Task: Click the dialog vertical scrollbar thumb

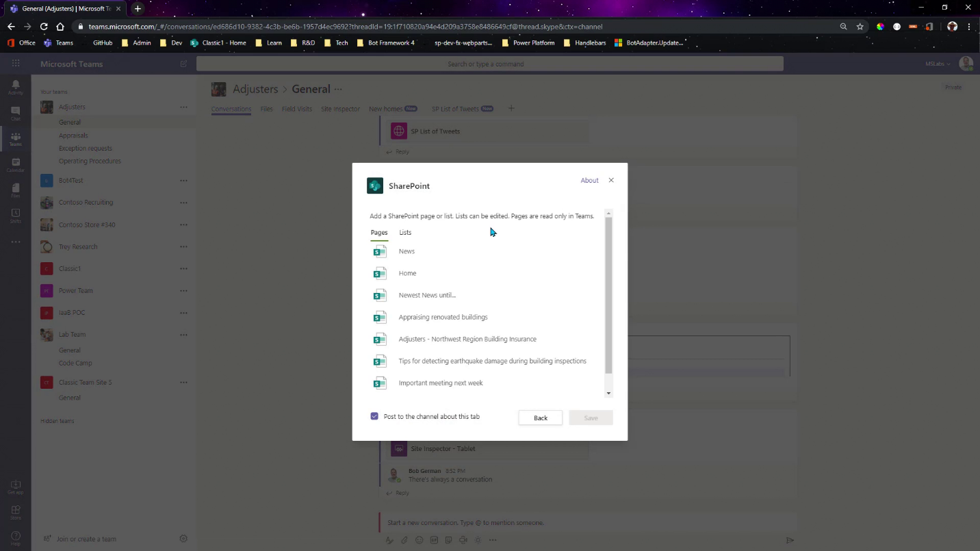Action: coord(608,295)
